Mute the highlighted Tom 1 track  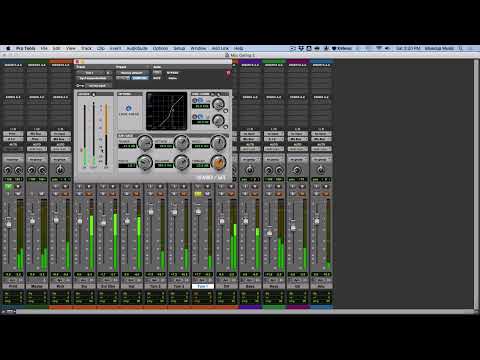pyautogui.click(x=207, y=194)
